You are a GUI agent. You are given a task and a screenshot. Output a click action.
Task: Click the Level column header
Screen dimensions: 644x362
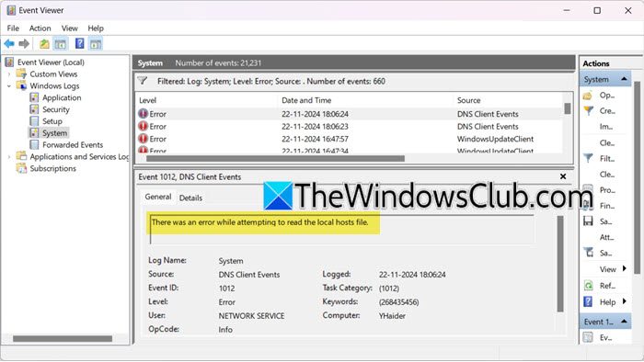pyautogui.click(x=207, y=100)
